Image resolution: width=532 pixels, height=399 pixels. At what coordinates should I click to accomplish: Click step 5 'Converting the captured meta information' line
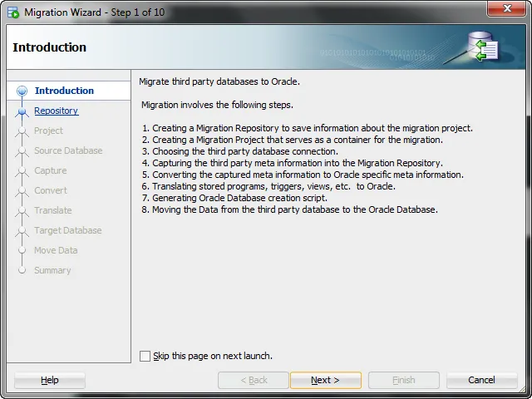(303, 175)
